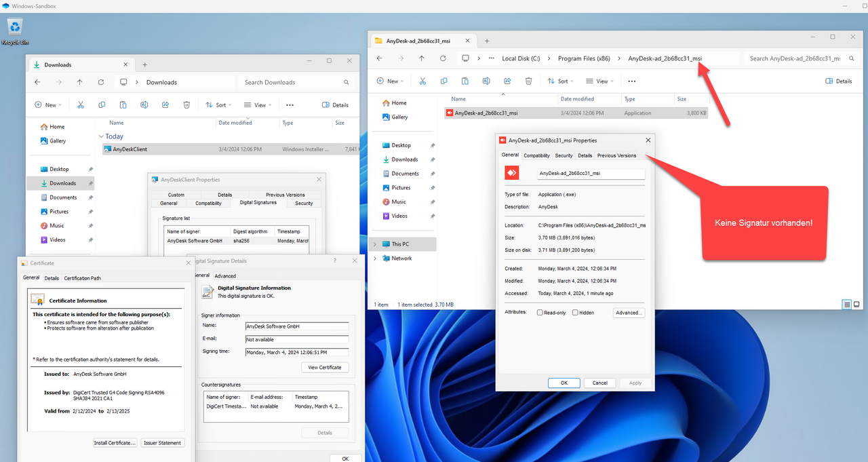Image resolution: width=868 pixels, height=462 pixels.
Task: Click Rename icon in Downloads window toolbar
Action: tap(144, 105)
